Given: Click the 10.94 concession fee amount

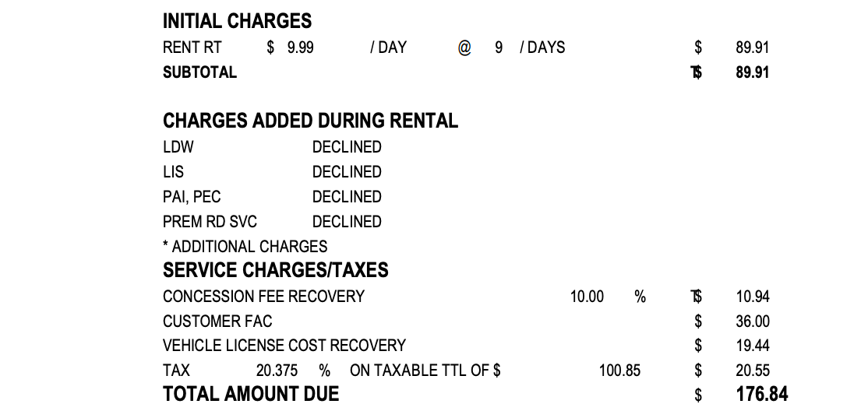Looking at the screenshot, I should click(x=753, y=297).
